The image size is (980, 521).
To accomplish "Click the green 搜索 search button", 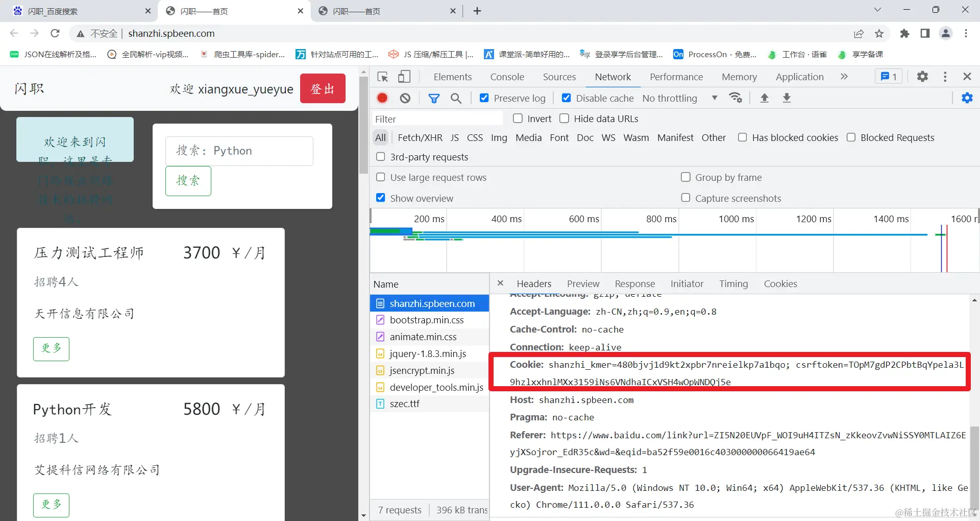I will pos(188,181).
